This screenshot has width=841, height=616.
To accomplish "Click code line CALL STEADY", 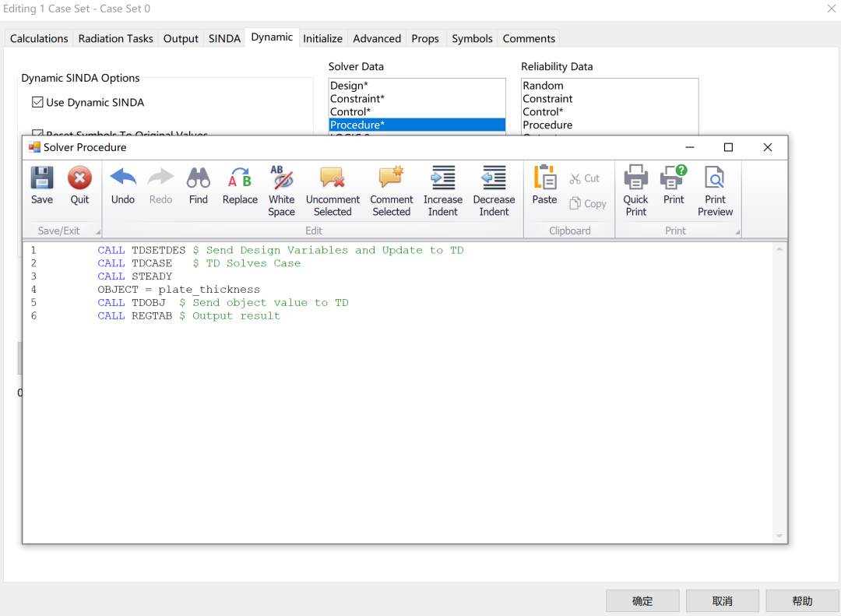I will tap(135, 276).
